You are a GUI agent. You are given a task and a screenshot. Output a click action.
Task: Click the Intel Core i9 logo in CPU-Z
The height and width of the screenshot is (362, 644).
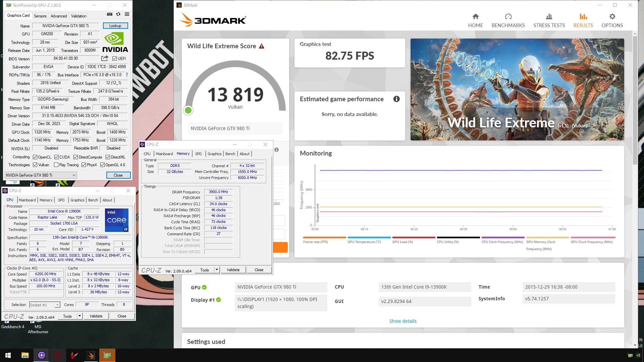point(117,220)
